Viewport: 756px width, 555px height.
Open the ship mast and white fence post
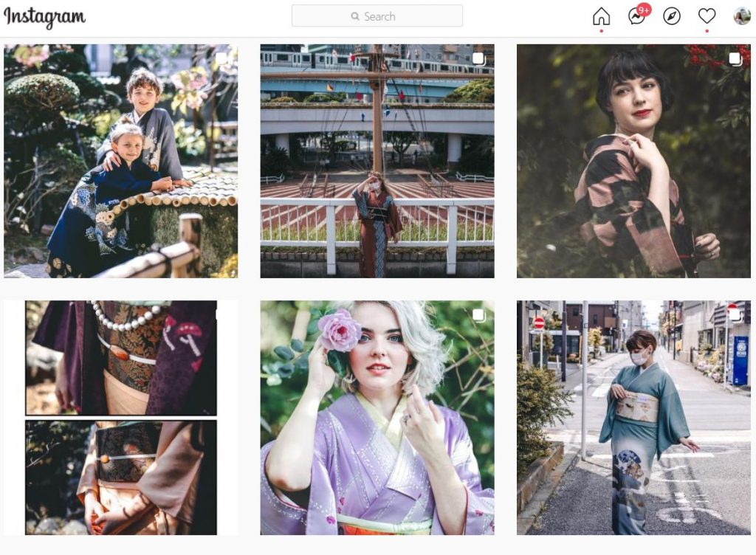pyautogui.click(x=377, y=161)
